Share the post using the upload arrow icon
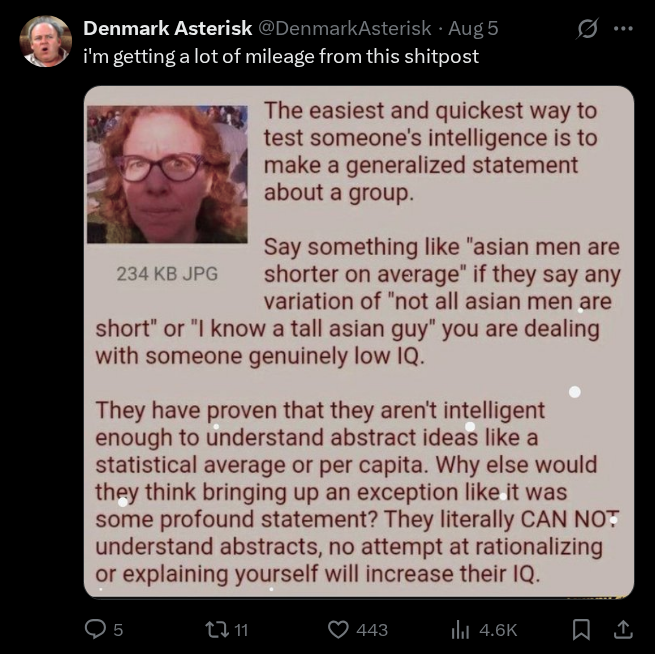 pyautogui.click(x=622, y=629)
